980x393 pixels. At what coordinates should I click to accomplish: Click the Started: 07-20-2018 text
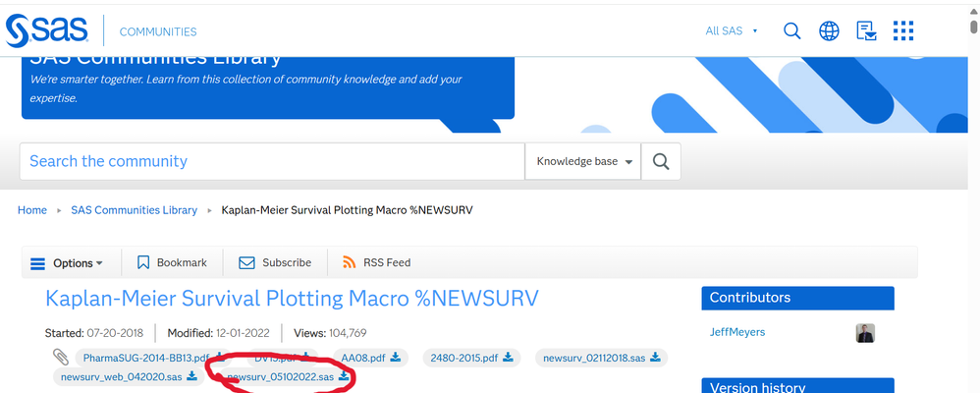click(x=94, y=333)
